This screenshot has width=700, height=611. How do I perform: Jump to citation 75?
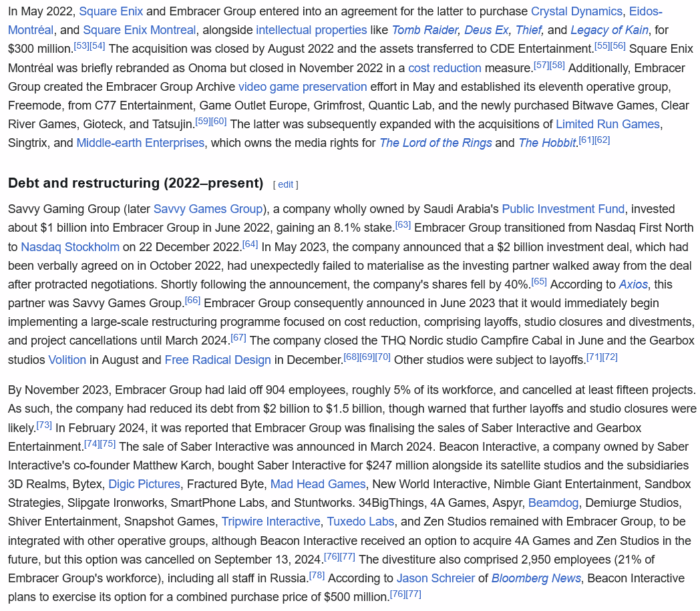click(108, 443)
